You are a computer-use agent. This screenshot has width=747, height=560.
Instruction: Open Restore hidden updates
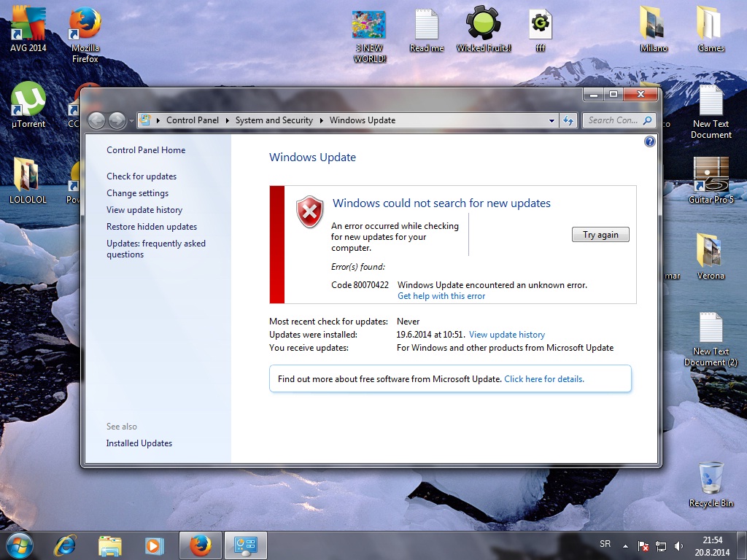coord(152,227)
